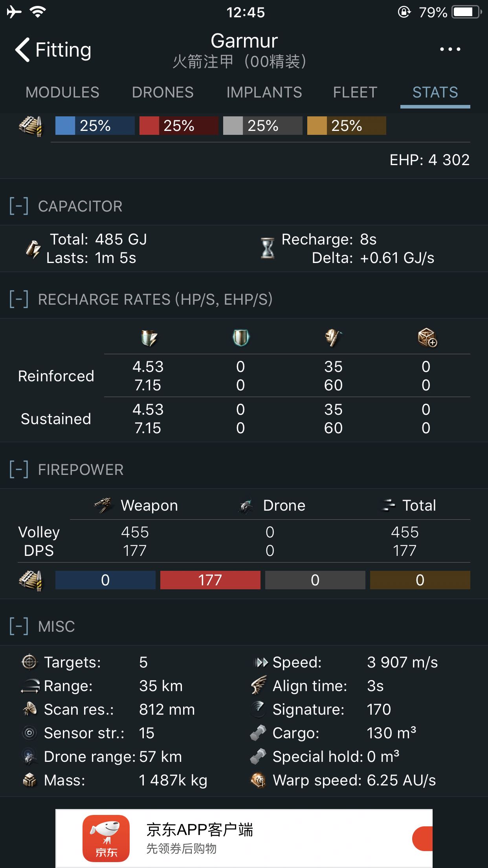
Task: Tap the capacitor lightning icon
Action: click(x=33, y=249)
